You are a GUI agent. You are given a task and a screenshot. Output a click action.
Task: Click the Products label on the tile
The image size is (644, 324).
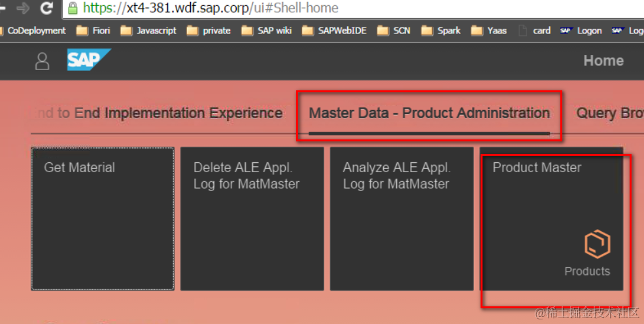(x=587, y=272)
